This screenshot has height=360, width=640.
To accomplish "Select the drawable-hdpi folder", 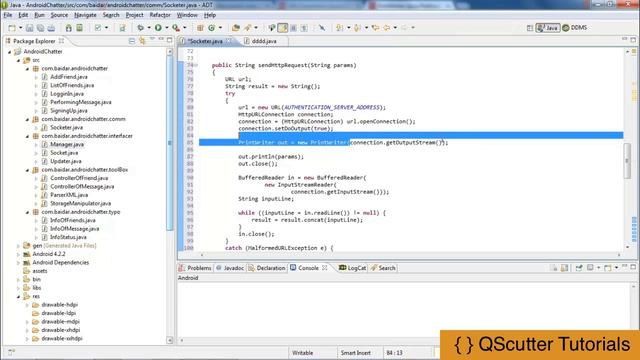I will (x=59, y=305).
